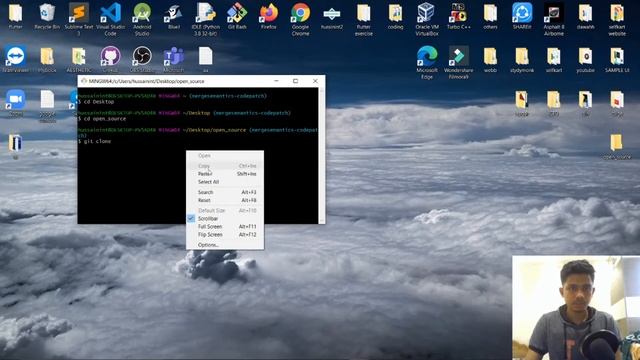
Task: Launch the Zoom desktop shortcut
Action: (x=16, y=103)
